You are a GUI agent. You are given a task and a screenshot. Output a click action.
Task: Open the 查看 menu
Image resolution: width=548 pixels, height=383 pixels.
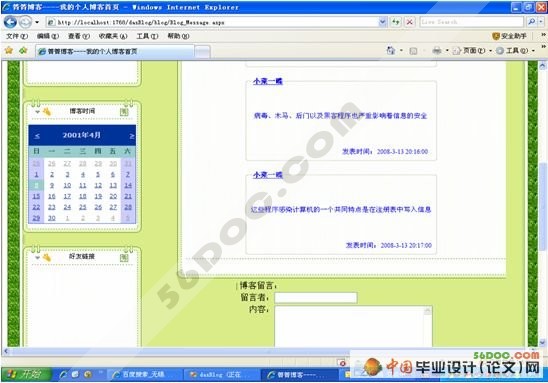coord(79,36)
